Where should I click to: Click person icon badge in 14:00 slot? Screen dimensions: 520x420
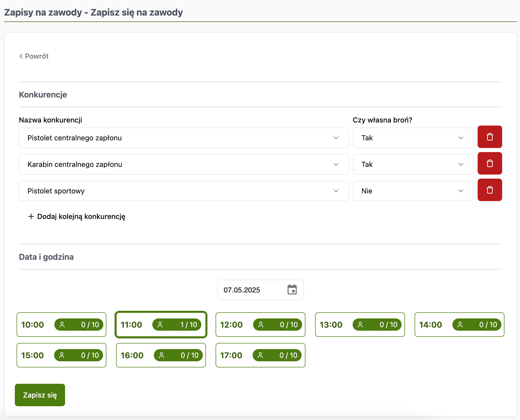[460, 325]
